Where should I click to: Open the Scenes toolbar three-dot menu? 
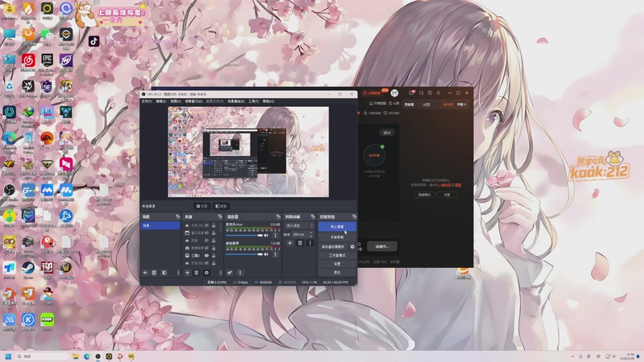coord(178,273)
